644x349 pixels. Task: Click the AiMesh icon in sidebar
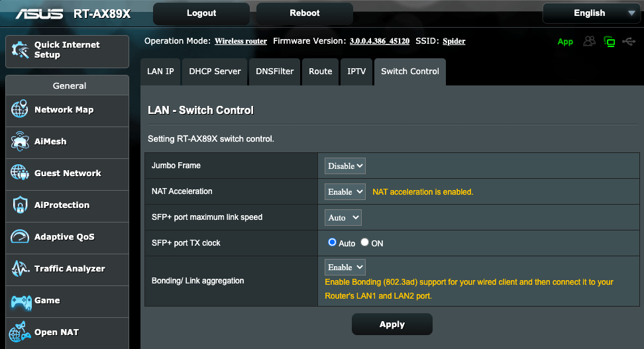tap(20, 141)
